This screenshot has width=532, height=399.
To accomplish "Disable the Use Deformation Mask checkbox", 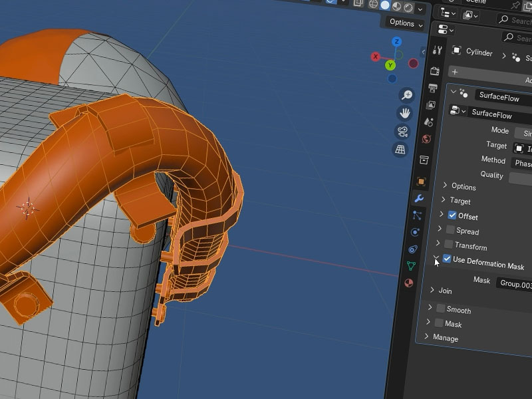I will click(x=447, y=259).
